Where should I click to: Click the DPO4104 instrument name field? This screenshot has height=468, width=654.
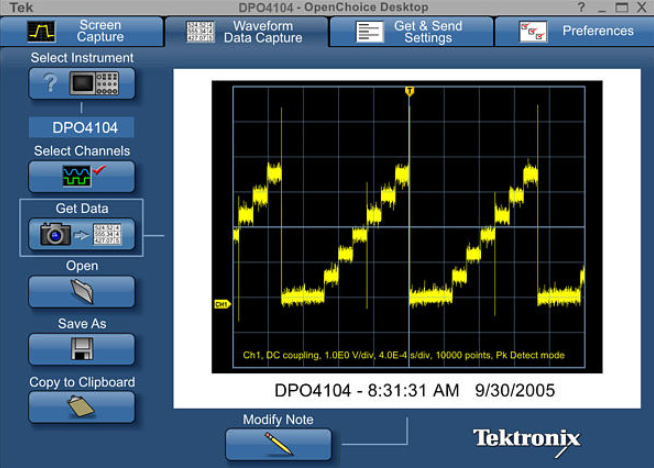click(82, 128)
